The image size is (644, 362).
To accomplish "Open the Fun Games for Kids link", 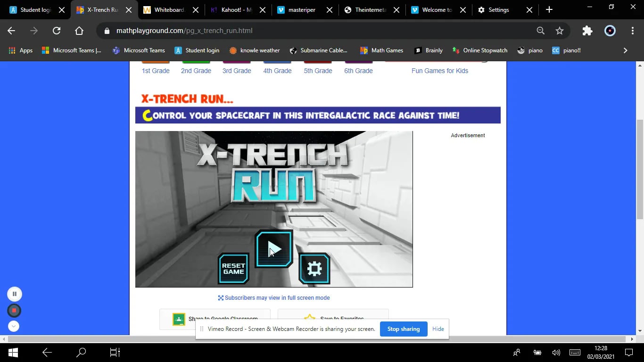I will coord(440,71).
